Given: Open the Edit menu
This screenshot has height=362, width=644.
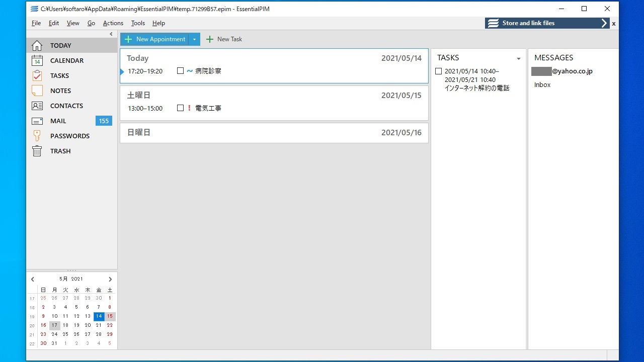Looking at the screenshot, I should click(54, 23).
